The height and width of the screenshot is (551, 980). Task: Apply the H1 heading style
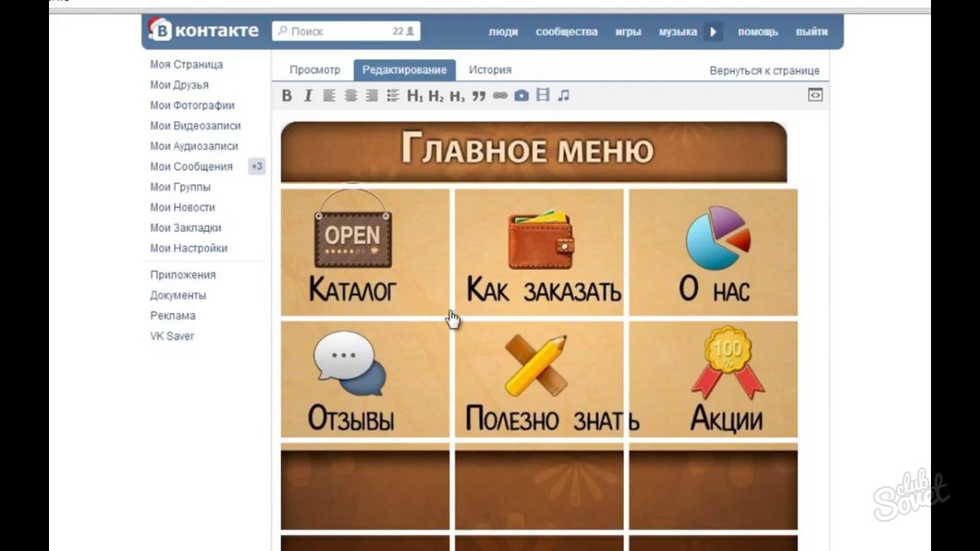pyautogui.click(x=415, y=96)
